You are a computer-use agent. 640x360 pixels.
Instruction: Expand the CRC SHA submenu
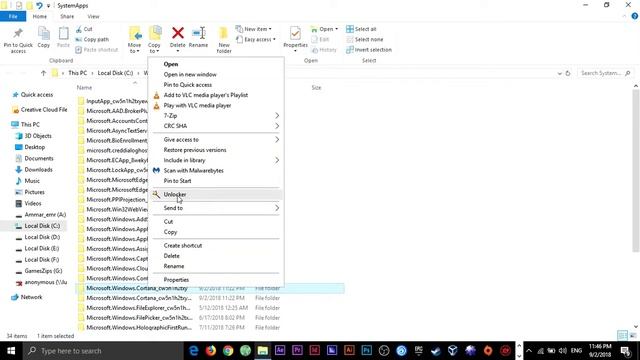(277, 126)
